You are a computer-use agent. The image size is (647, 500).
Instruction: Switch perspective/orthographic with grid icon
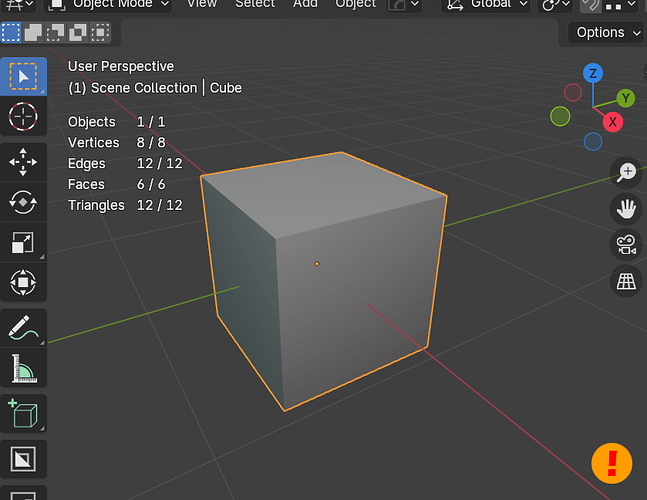tap(626, 281)
